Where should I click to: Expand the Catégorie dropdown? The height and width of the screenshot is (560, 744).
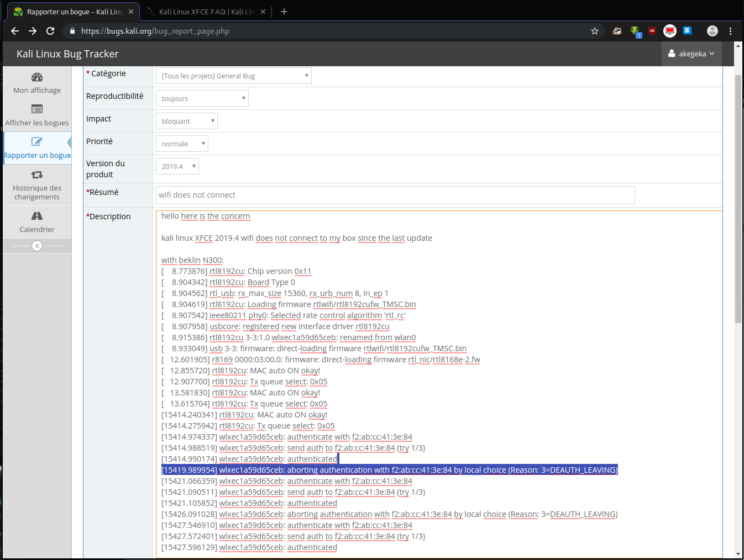coord(234,76)
